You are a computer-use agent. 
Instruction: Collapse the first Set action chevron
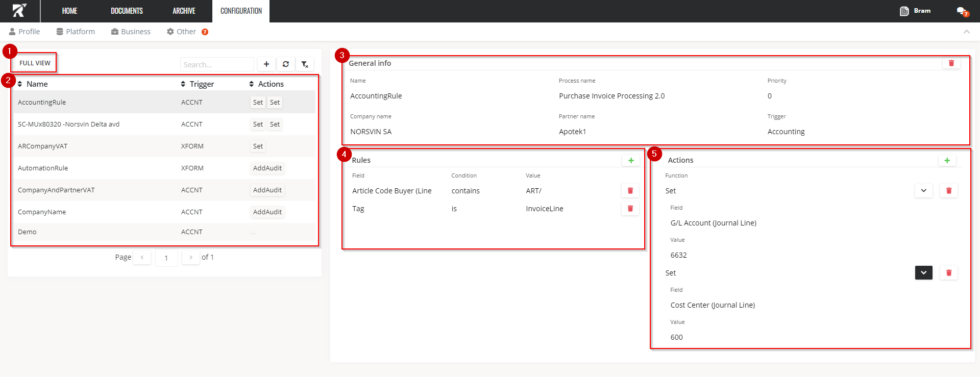tap(923, 191)
